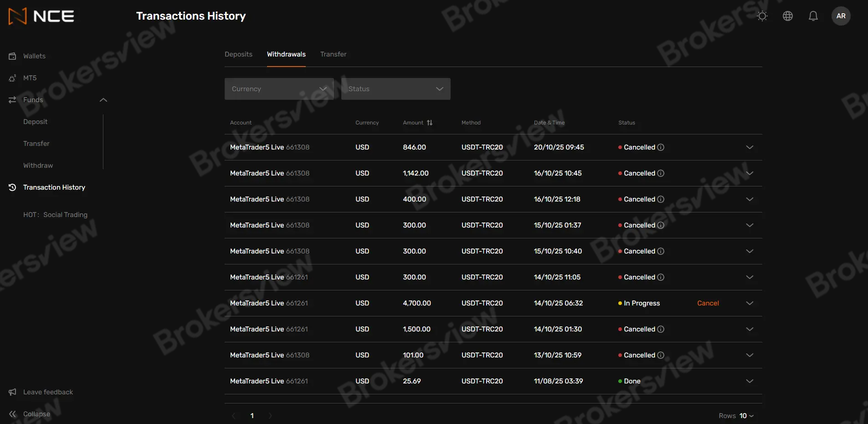Change the Rows per page selector
Screen dimensions: 868x424
(746, 416)
